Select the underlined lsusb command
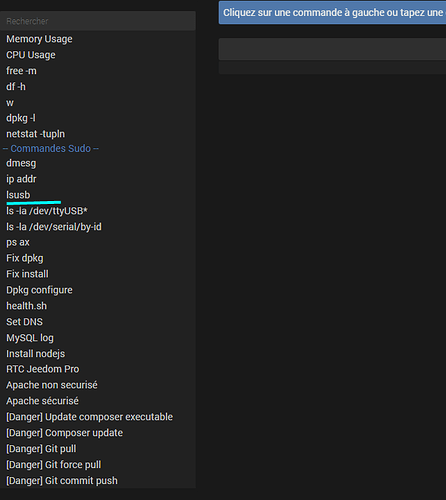Viewport: 446px width, 500px height. (x=18, y=195)
